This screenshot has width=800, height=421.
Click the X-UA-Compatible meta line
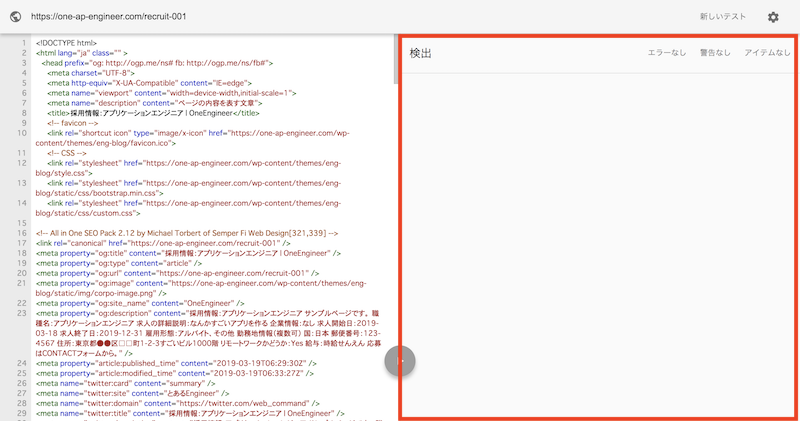(149, 83)
